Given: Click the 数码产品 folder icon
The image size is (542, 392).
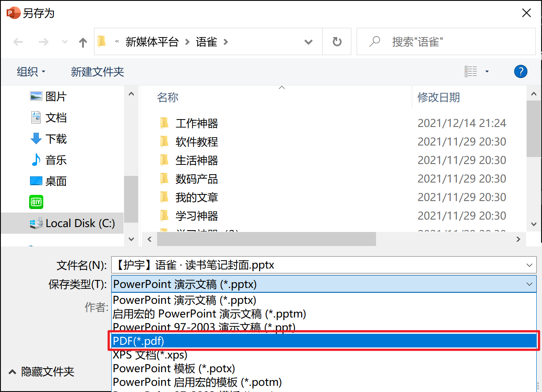Looking at the screenshot, I should tap(164, 178).
